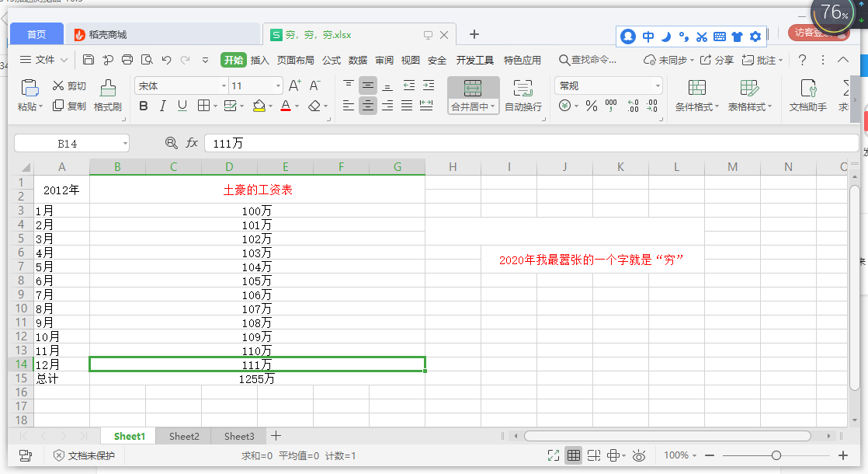Align text to vertical middle
Screen dimensions: 868x474
(367, 85)
